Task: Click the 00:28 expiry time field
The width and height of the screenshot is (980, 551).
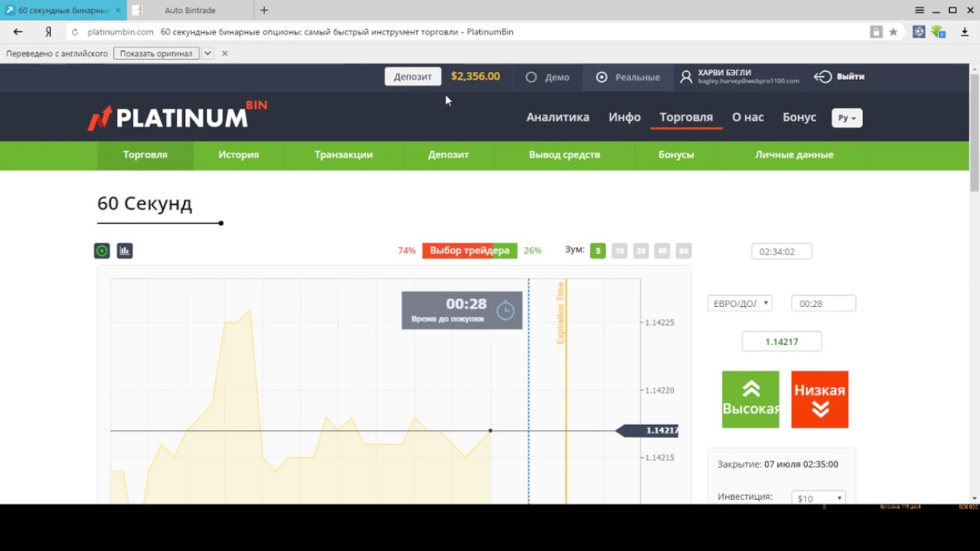Action: (823, 304)
